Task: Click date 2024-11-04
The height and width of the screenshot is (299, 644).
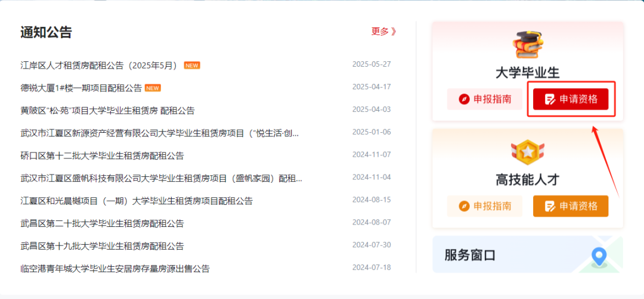Action: coord(371,177)
